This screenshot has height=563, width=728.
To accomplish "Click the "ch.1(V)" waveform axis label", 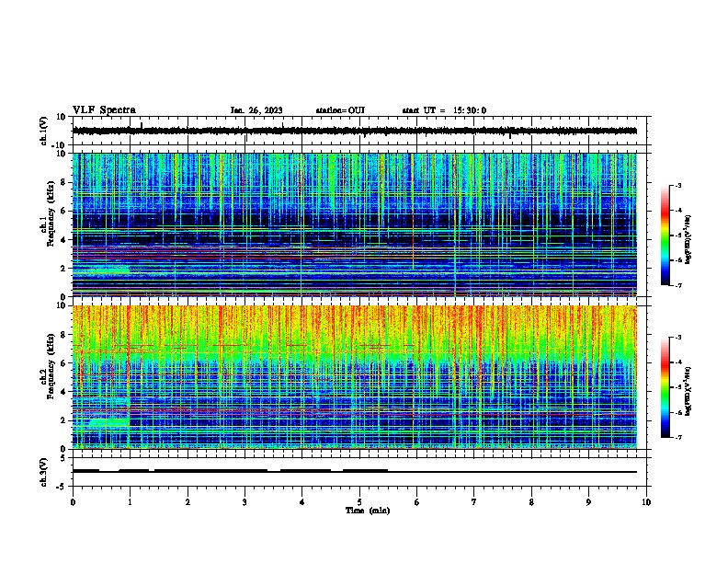I will coord(44,131).
